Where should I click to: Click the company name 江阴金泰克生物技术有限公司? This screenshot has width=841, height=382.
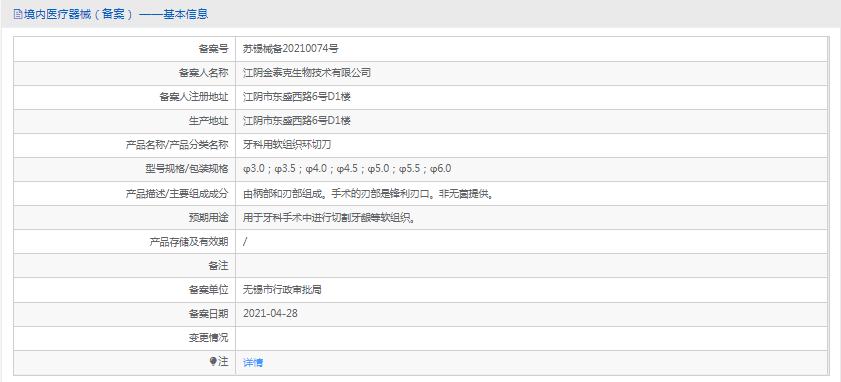tap(307, 73)
